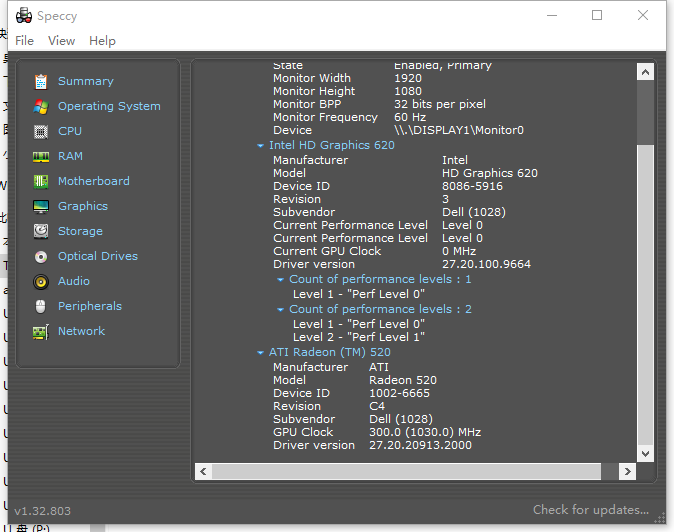Select the Device ID 1002-6665 value
The image size is (674, 532).
tap(399, 393)
